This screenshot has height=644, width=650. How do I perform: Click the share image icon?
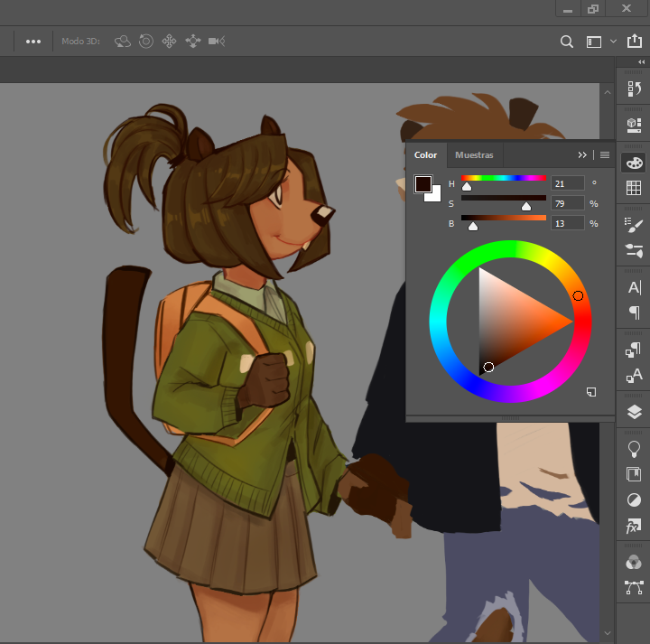(635, 41)
